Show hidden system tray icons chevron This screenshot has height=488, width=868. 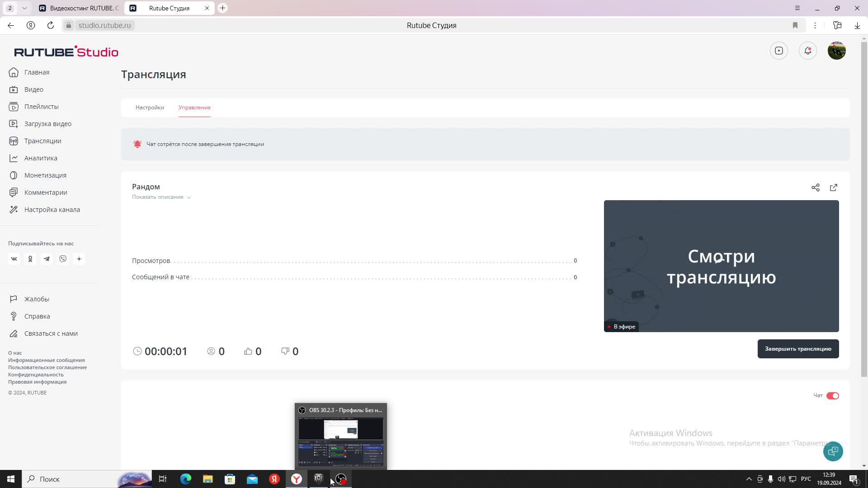click(749, 479)
